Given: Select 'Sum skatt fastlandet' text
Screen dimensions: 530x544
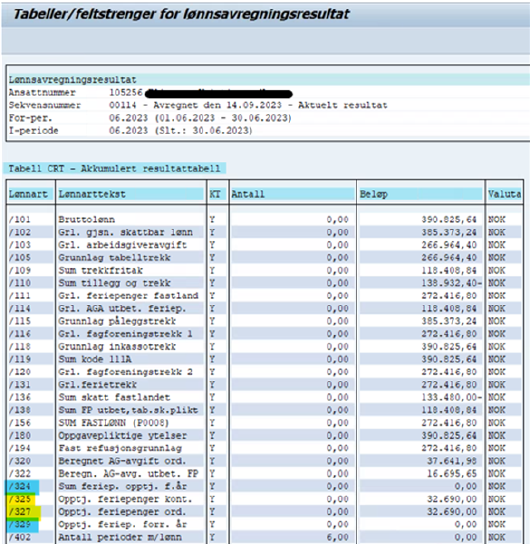Looking at the screenshot, I should 114,398.
